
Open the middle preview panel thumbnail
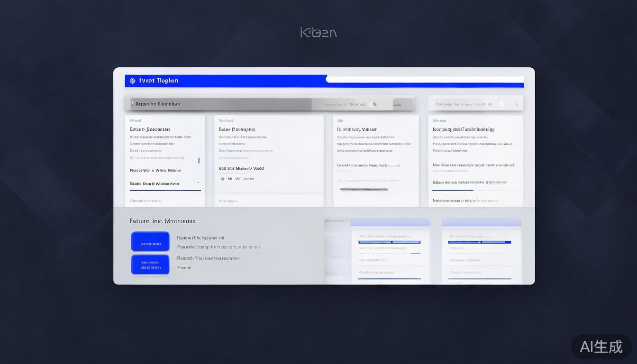coord(390,251)
